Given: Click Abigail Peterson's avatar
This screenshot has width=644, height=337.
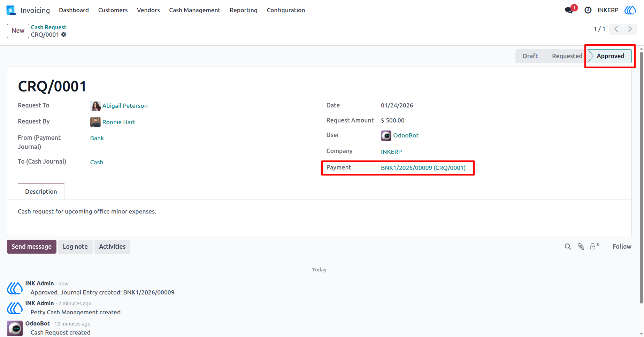Looking at the screenshot, I should tap(95, 106).
